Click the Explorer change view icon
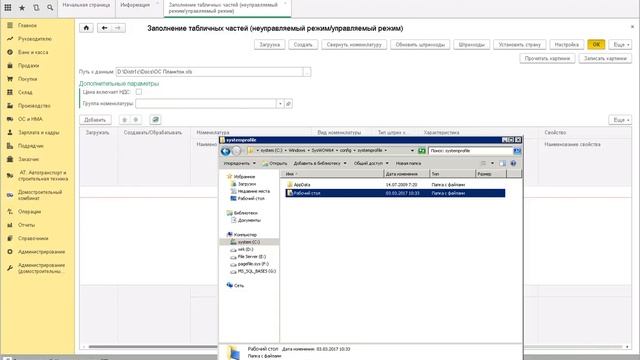640x360 pixels. [x=483, y=163]
